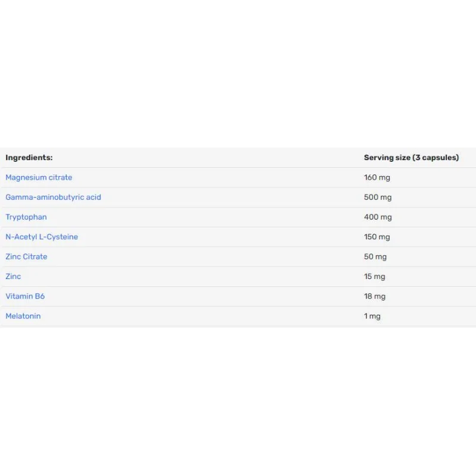Click the 50 mg Zinc Citrate amount

click(375, 256)
